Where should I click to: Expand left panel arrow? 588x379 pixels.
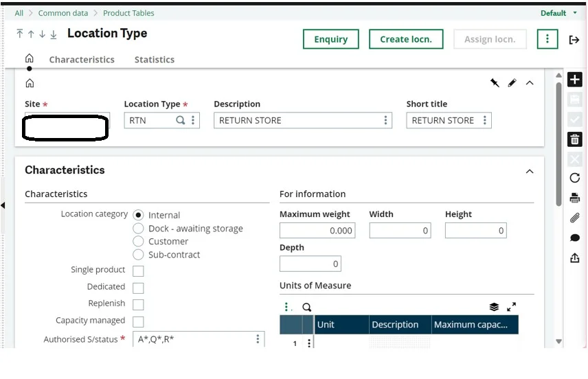tap(3, 205)
